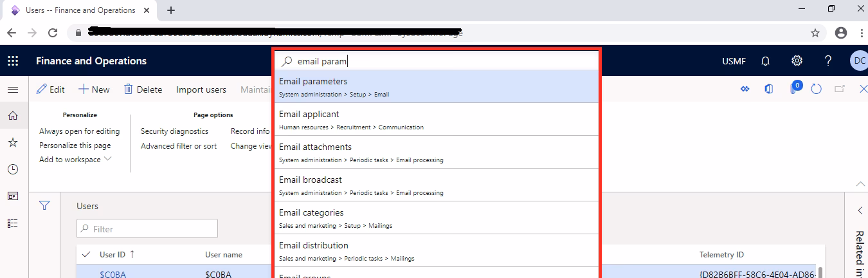Bookmark this page with browser star
The image size is (868, 278).
click(815, 33)
